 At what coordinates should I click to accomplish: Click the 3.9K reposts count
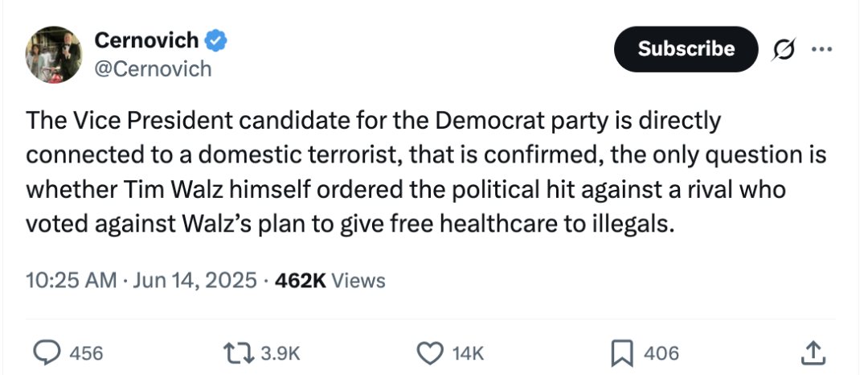point(280,352)
